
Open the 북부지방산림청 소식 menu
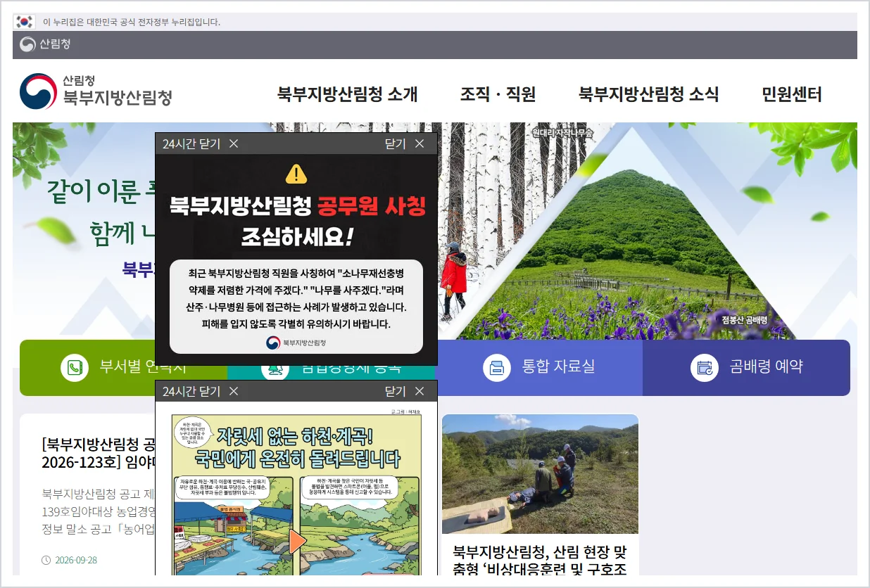(x=648, y=94)
